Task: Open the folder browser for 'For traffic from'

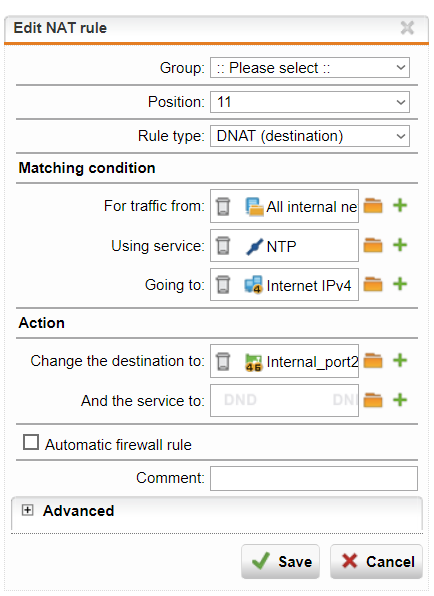Action: (x=373, y=206)
